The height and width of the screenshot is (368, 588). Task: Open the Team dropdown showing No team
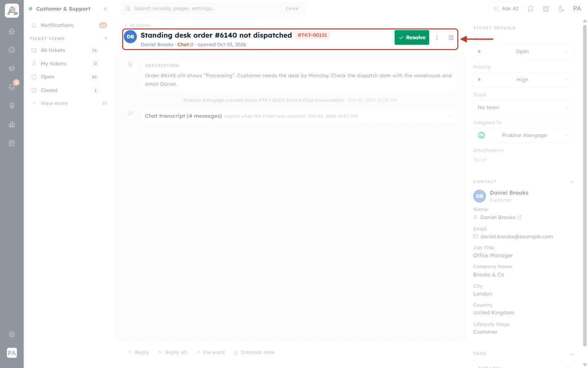pos(524,108)
